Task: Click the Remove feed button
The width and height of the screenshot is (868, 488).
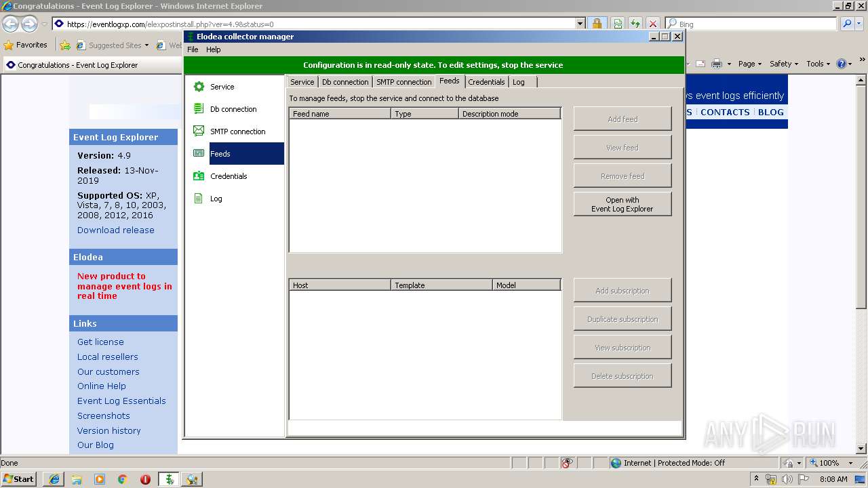Action: click(x=623, y=176)
